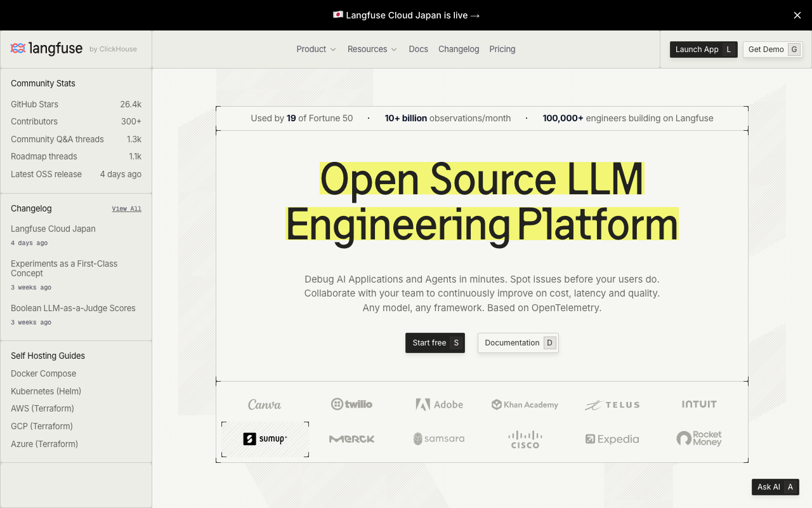The image size is (812, 508).
Task: Open the Expedia customer logo
Action: click(x=612, y=439)
